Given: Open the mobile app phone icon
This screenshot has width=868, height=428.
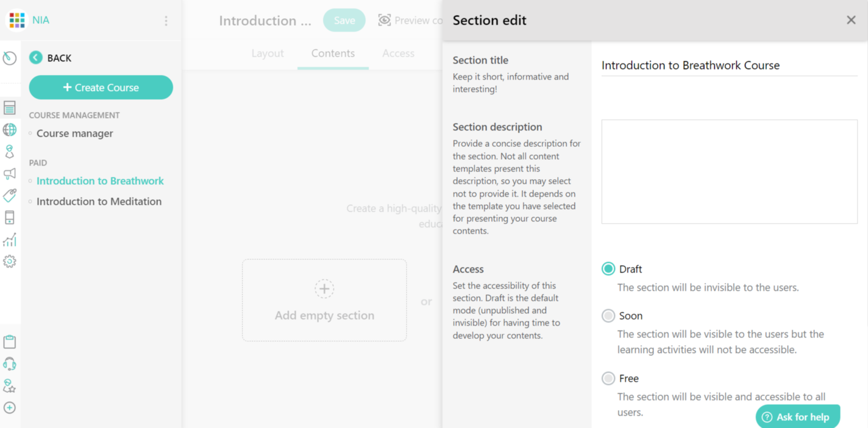Looking at the screenshot, I should click(x=10, y=218).
